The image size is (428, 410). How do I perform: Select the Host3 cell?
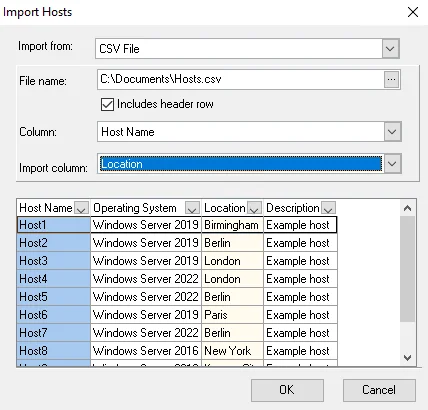pos(54,261)
